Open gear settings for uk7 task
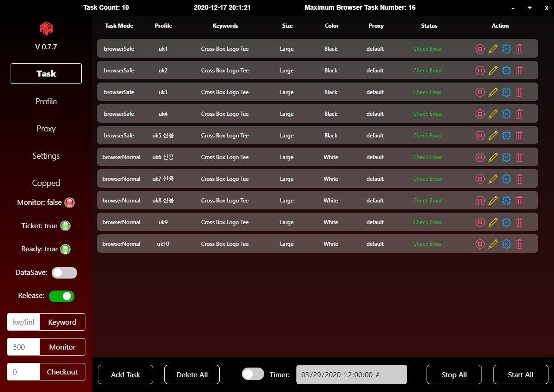Image resolution: width=554 pixels, height=392 pixels. click(x=506, y=179)
